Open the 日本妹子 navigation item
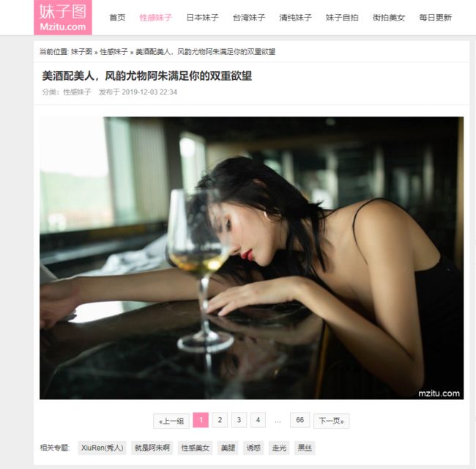This screenshot has height=469, width=476. point(202,18)
